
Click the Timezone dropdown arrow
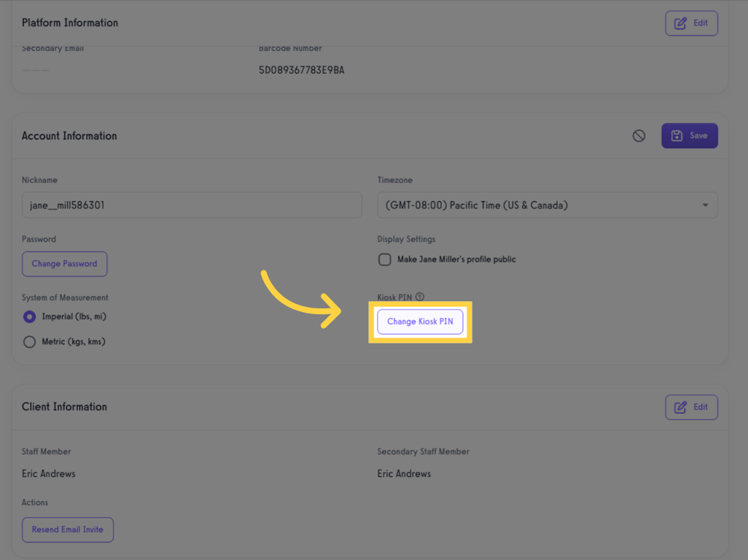point(705,206)
